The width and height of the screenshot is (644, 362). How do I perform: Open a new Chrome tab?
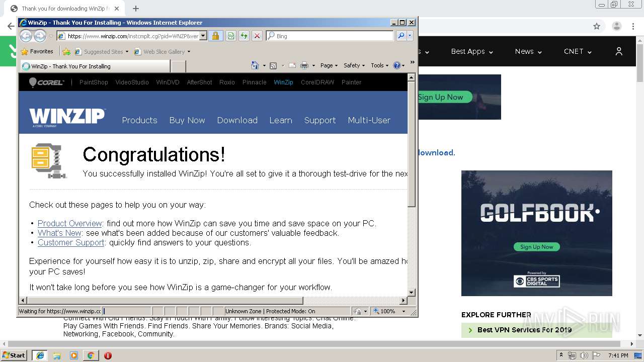(136, 9)
